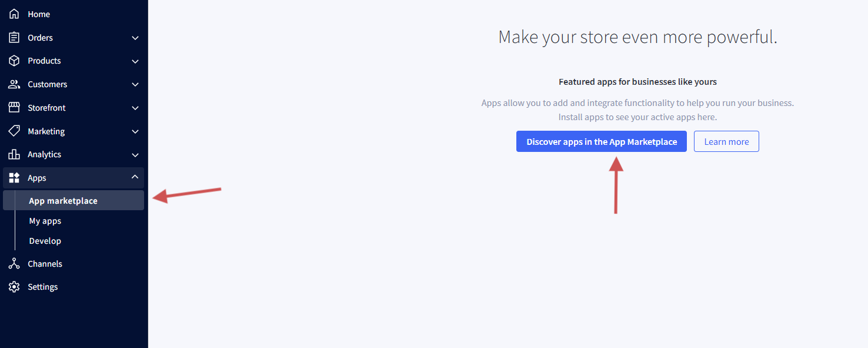Expand the Customers menu chevron
868x348 pixels.
(x=135, y=85)
